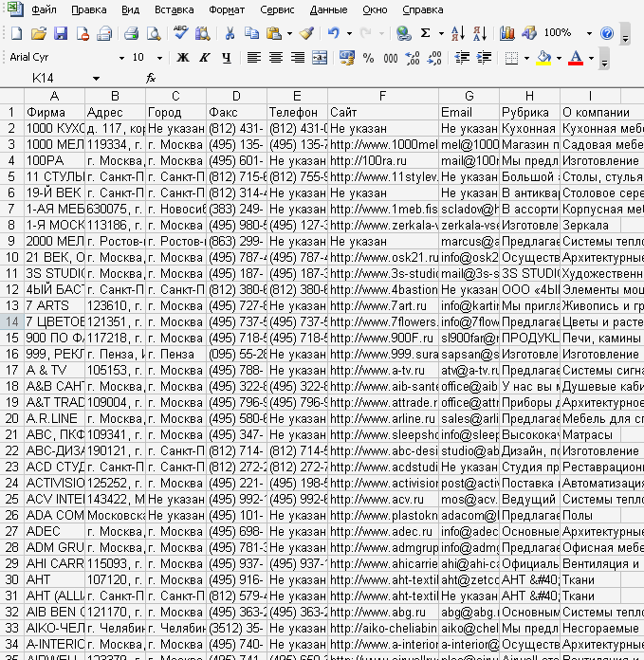Apply thousands separator (000) format
Viewport: 644px width, 660px height.
coord(390,58)
